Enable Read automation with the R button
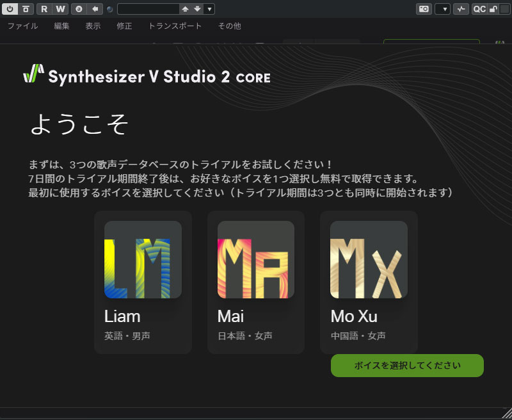 coord(44,9)
